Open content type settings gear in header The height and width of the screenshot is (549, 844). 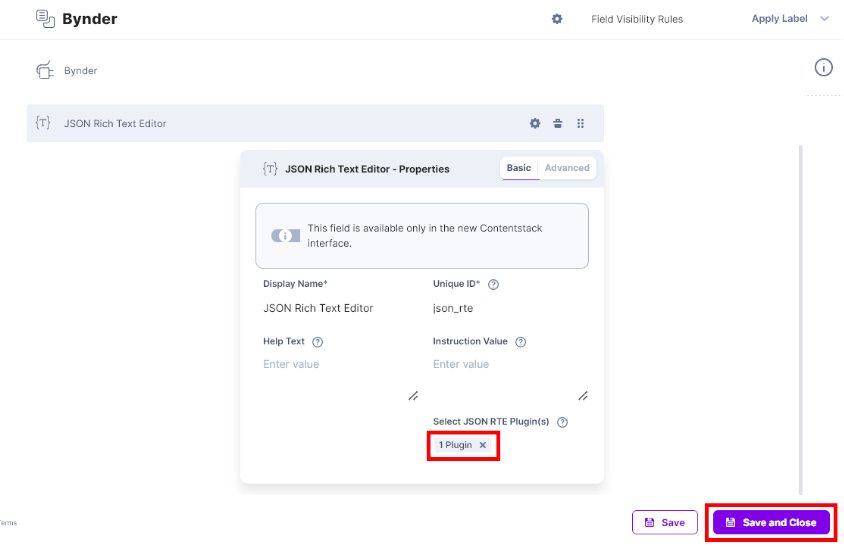(557, 19)
